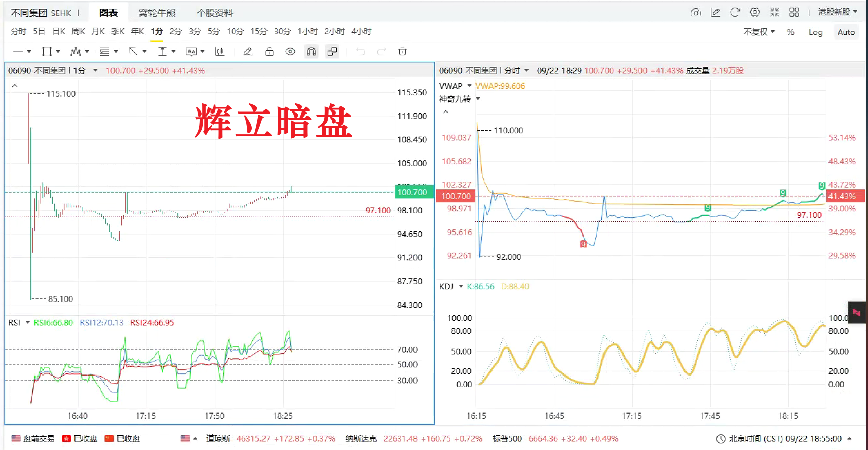This screenshot has height=450, width=868.
Task: Toggle drawings visibility eye icon
Action: (290, 52)
